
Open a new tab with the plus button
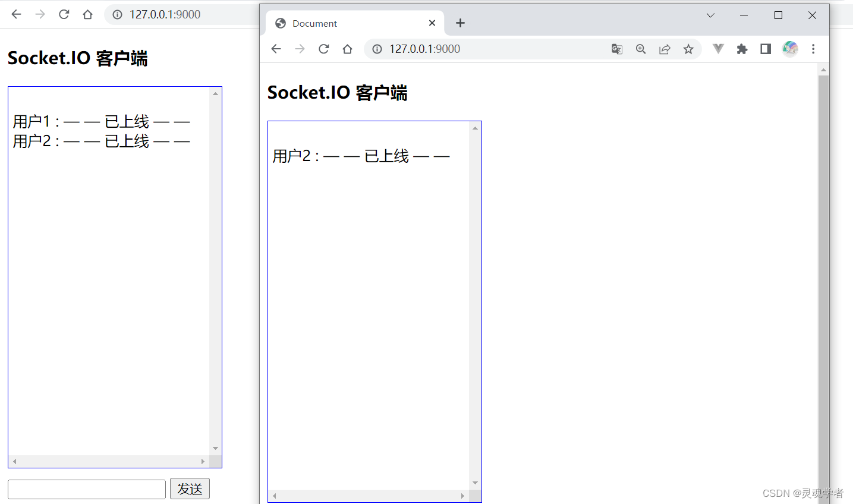pos(460,23)
